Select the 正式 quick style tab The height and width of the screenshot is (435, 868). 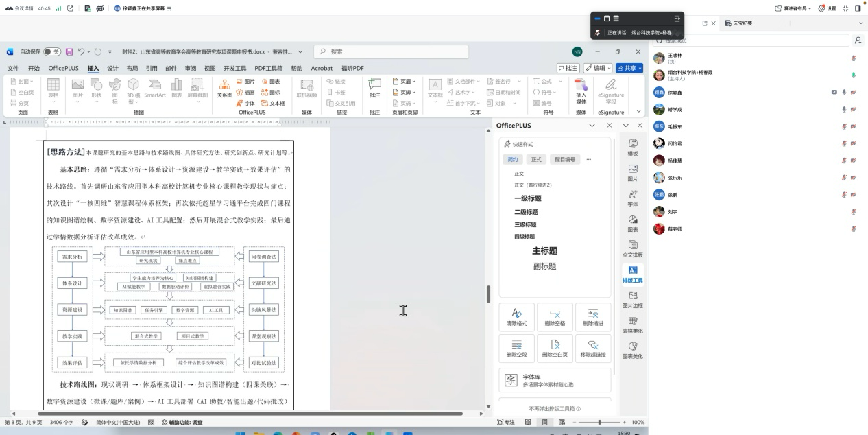[x=536, y=159]
